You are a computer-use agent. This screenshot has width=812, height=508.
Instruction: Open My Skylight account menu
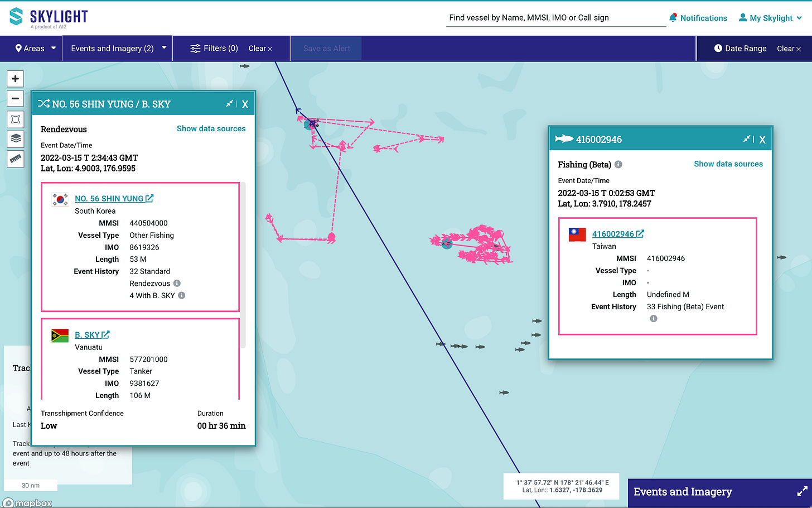[770, 18]
